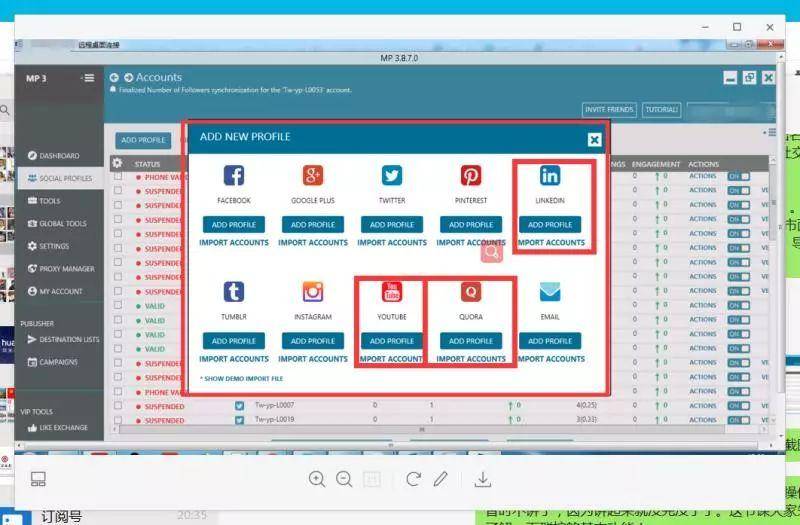Add a Pinterest profile
The height and width of the screenshot is (525, 800).
pyautogui.click(x=471, y=224)
